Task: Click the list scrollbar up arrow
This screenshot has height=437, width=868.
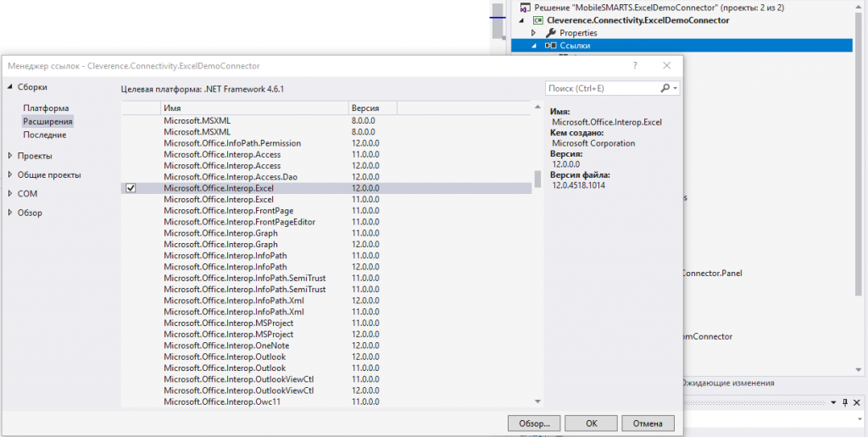Action: 537,107
